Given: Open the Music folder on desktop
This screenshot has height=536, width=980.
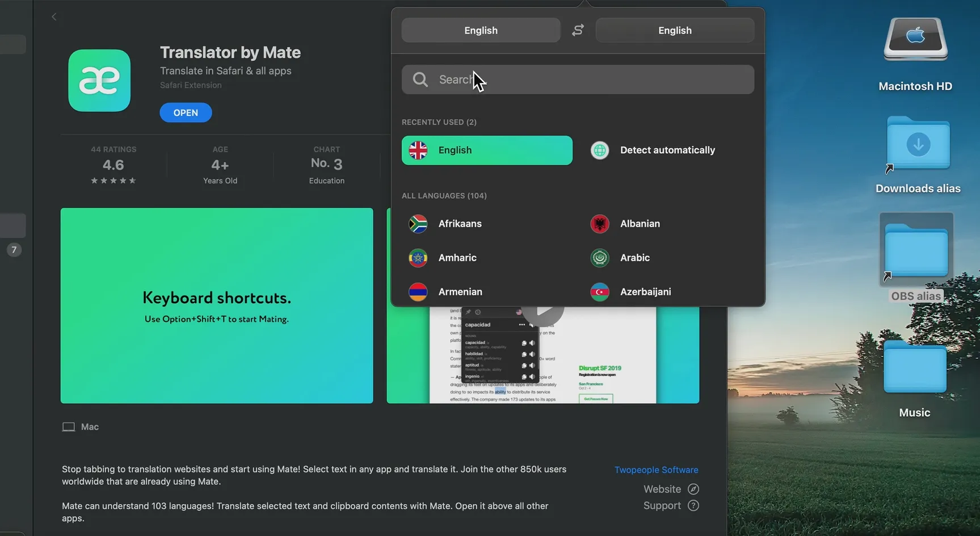Looking at the screenshot, I should click(x=914, y=368).
